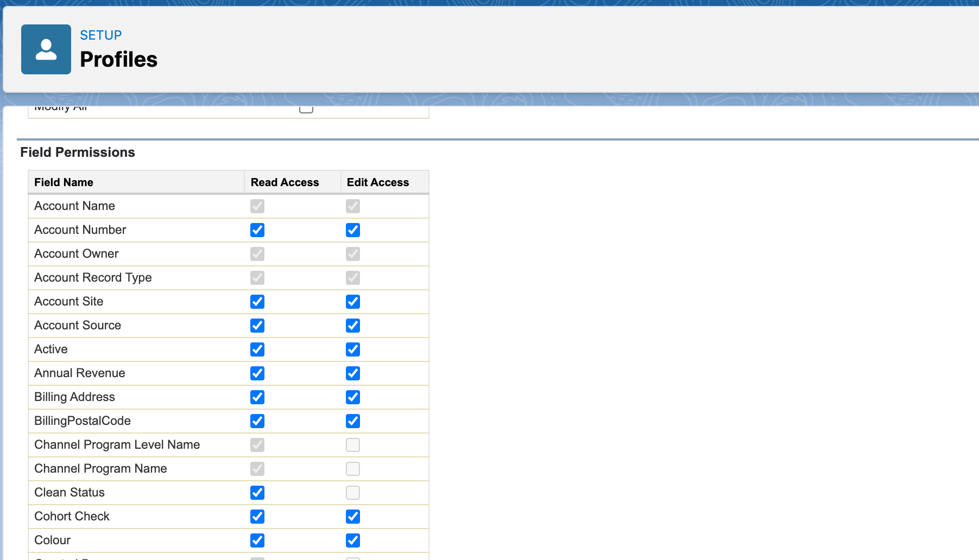979x560 pixels.
Task: Uncheck Edit Access for Active field
Action: (x=352, y=349)
